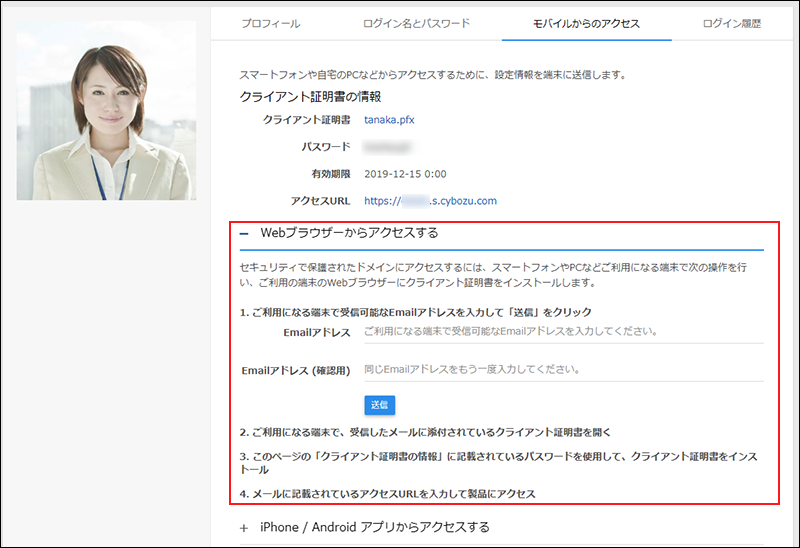Focus the Emailアドレス (確認用) input field
The height and width of the screenshot is (548, 800).
tap(564, 370)
